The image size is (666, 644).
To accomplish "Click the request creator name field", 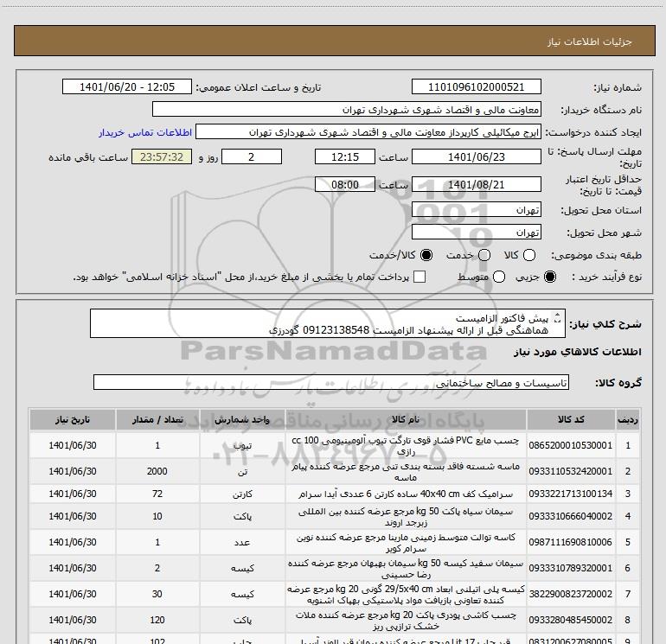I will pos(368,132).
